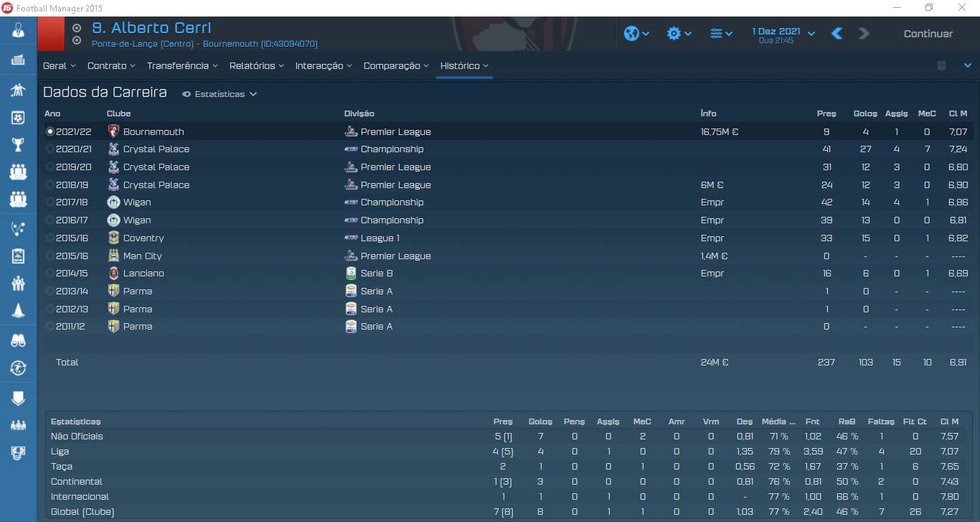The width and height of the screenshot is (980, 522).
Task: Open the Serie B division link
Action: pos(378,274)
